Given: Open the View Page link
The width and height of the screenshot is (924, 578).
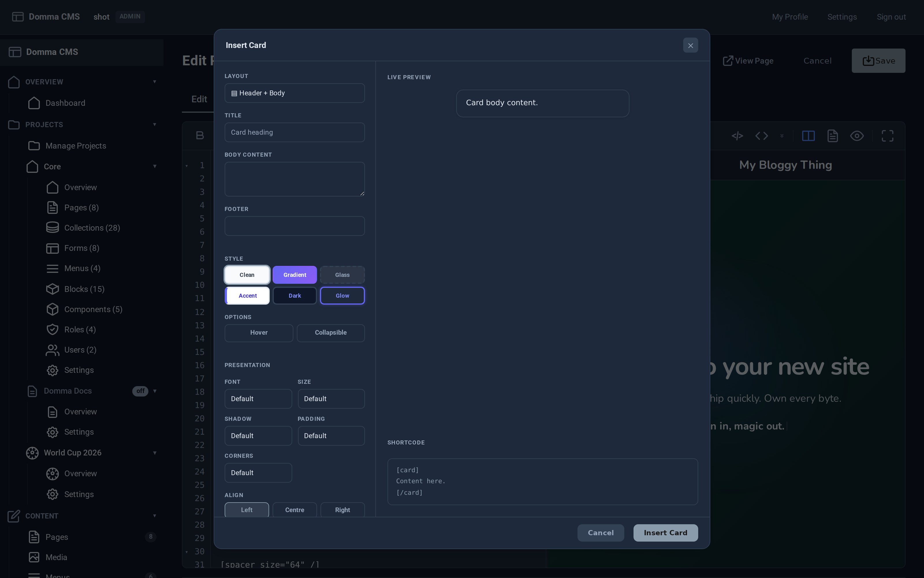Looking at the screenshot, I should click(x=748, y=61).
